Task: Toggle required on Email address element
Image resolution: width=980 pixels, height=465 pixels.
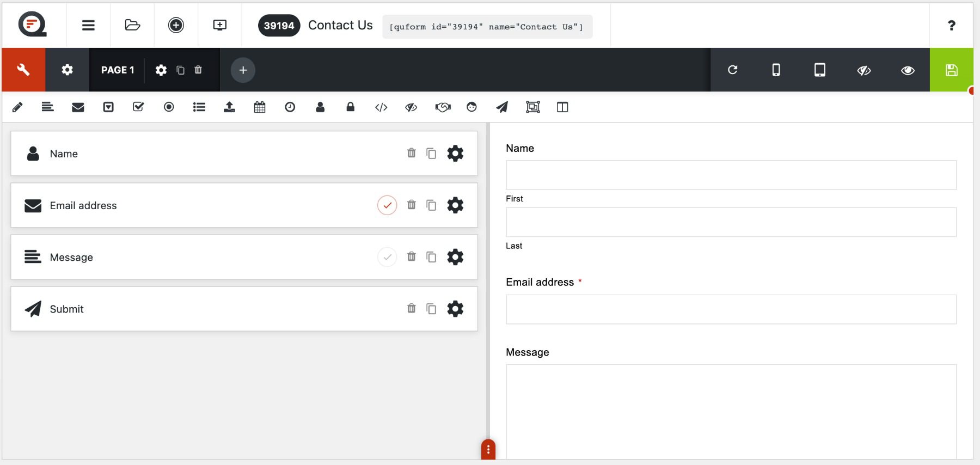Action: click(387, 205)
